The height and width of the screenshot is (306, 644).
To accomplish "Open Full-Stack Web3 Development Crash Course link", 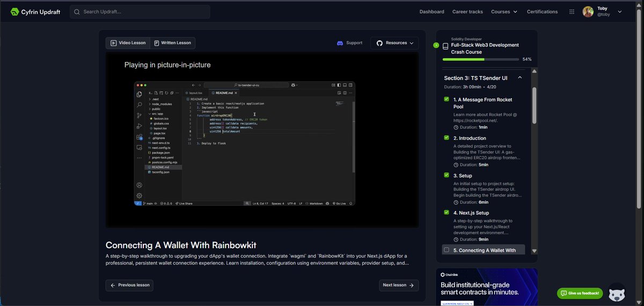I will click(x=485, y=49).
